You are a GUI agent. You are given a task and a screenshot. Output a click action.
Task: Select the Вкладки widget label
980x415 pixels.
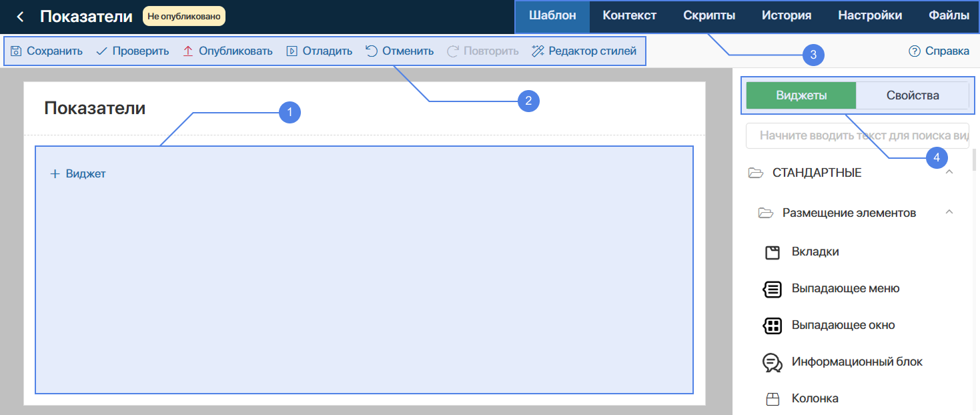[815, 252]
